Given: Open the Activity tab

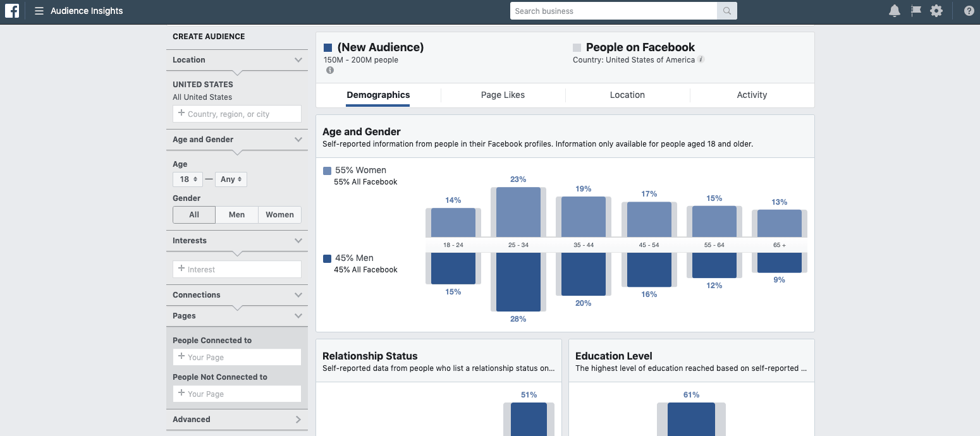Looking at the screenshot, I should coord(751,95).
